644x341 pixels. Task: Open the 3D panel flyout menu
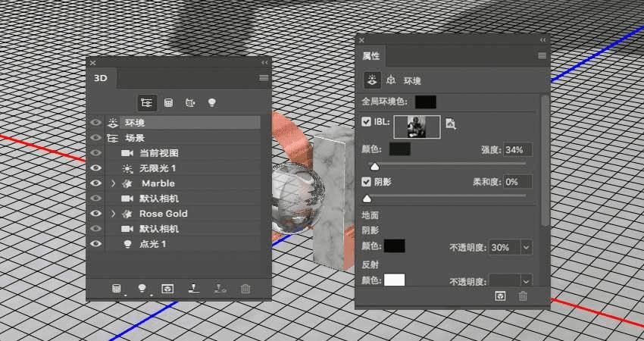click(264, 77)
